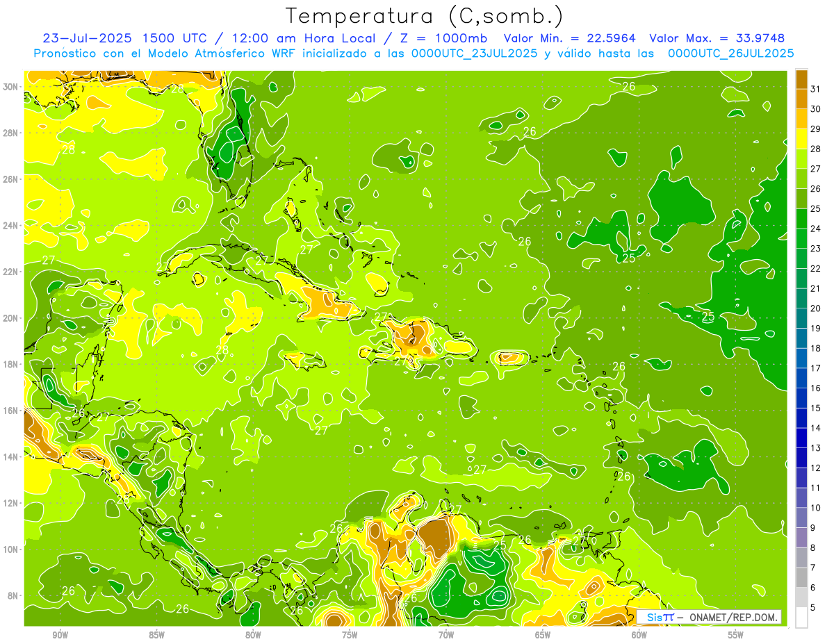
Task: Click the '90W' longitude axis label
Action: coord(60,635)
